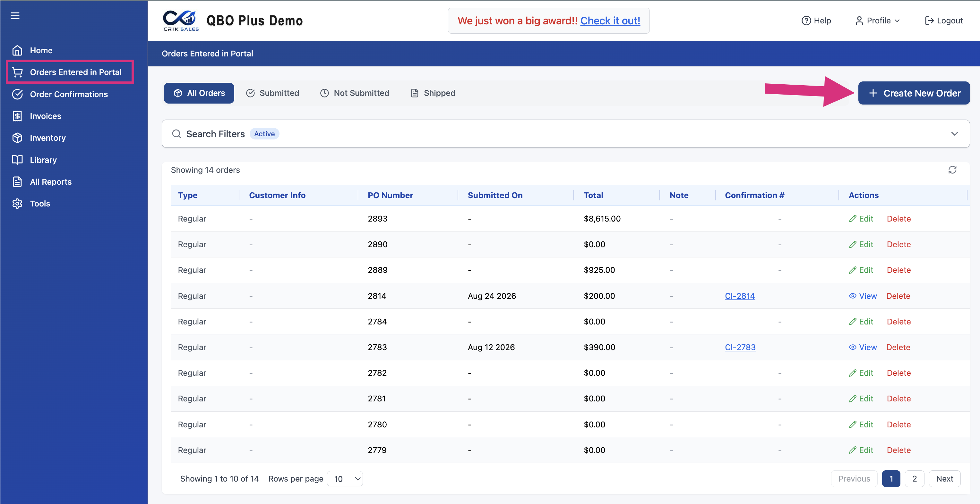
Task: Click the pencil icon for PO 2893
Action: [853, 219]
